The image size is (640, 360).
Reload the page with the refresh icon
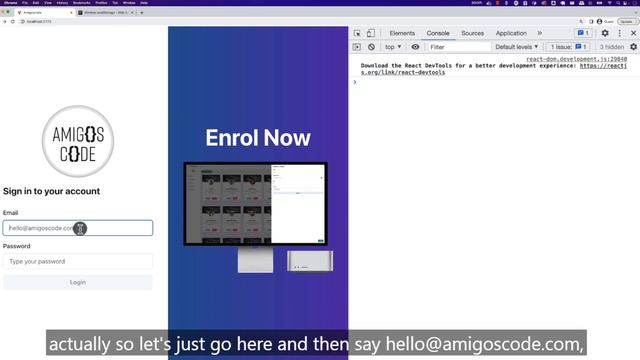click(x=13, y=21)
